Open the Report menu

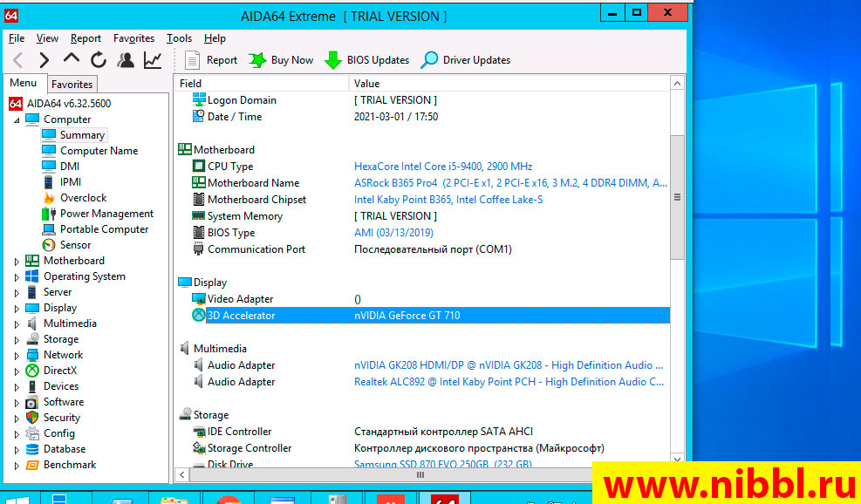tap(85, 38)
